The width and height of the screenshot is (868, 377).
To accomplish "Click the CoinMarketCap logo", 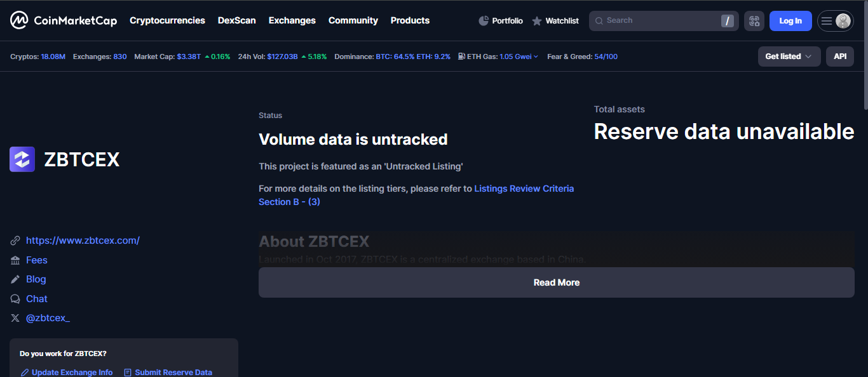I will coord(64,20).
